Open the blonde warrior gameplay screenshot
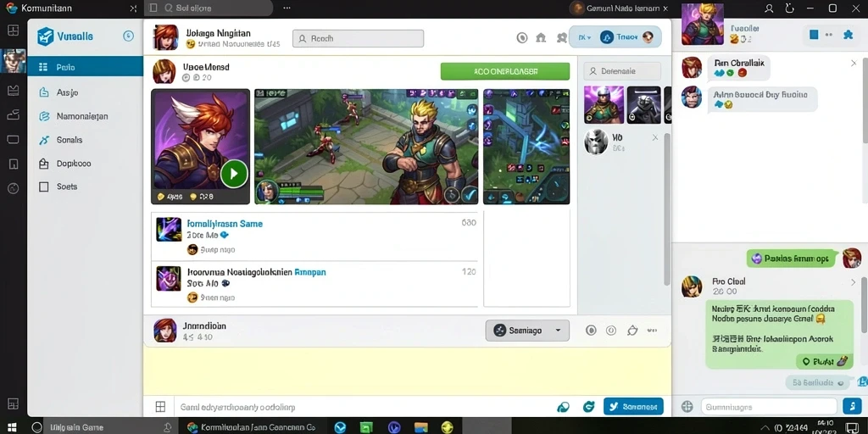 tap(366, 147)
